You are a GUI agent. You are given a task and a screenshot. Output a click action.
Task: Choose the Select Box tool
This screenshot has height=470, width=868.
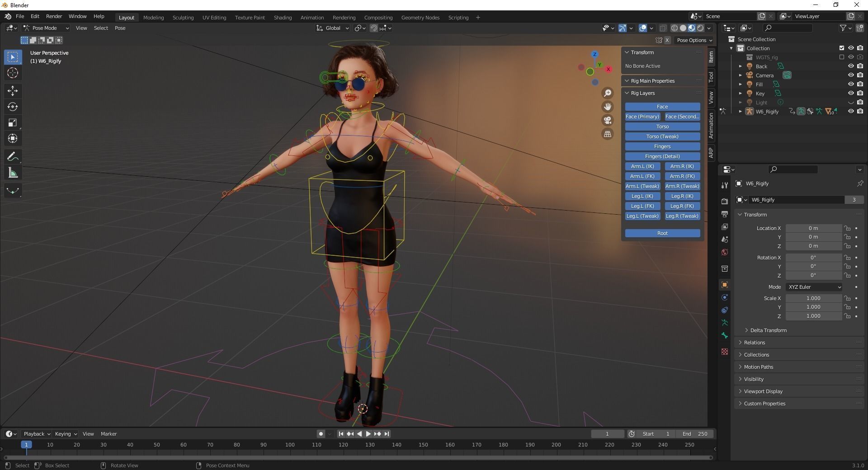click(13, 57)
